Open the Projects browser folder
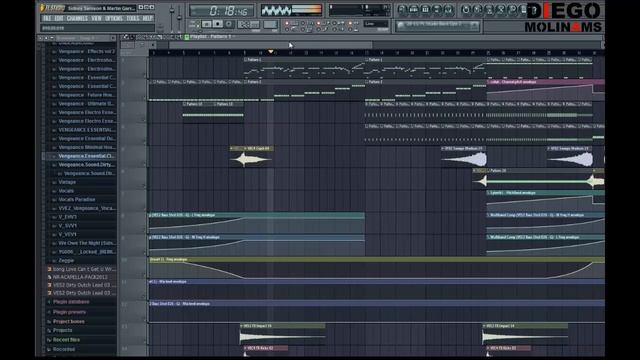Screen dimensions: 640x360 coord(62,330)
